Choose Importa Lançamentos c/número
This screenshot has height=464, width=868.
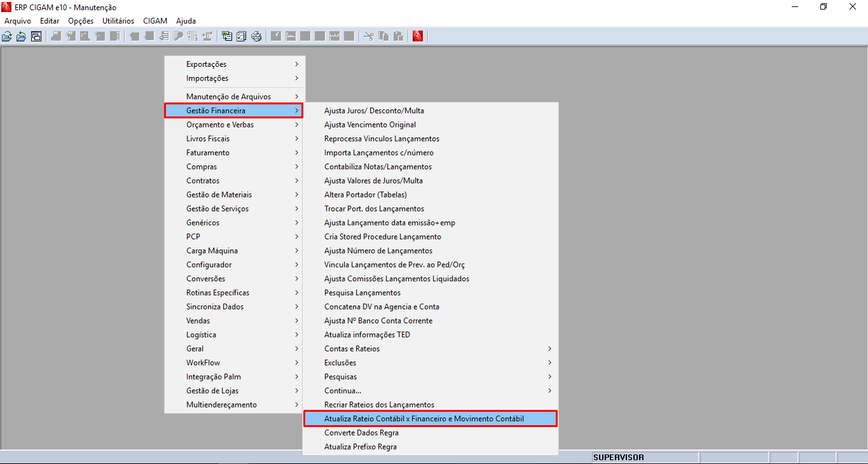click(x=431, y=153)
